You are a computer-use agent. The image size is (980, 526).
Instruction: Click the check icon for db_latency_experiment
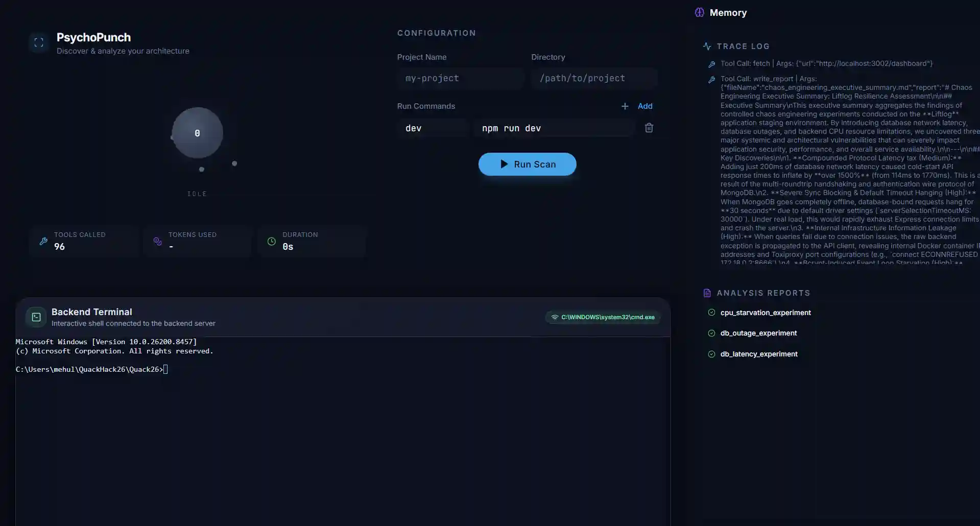coord(711,354)
